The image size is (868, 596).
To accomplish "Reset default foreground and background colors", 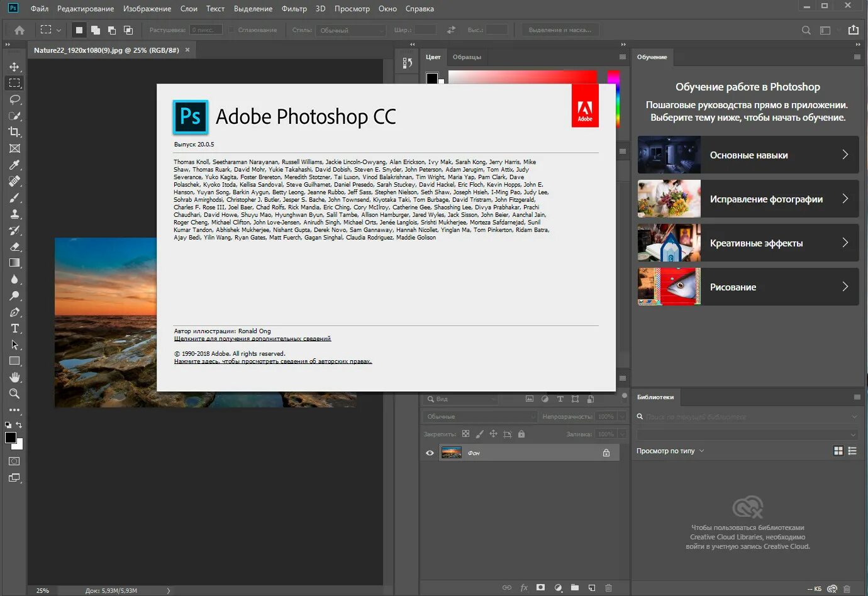I will [8, 425].
